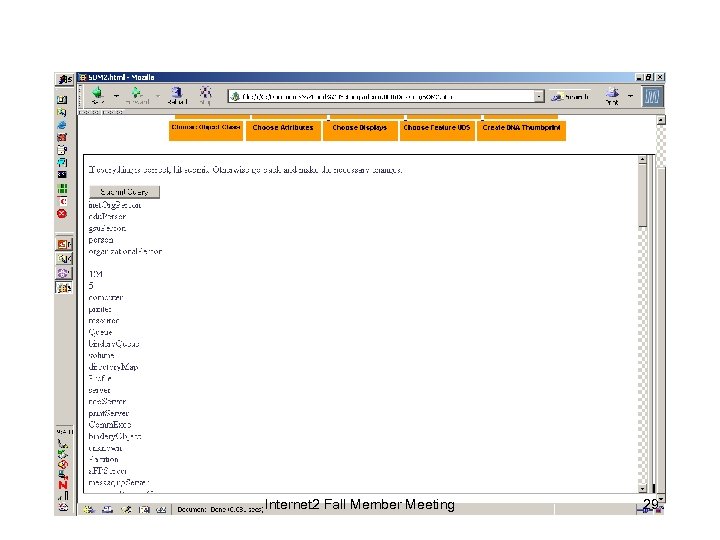Open Composer icon in the status bar
The height and width of the screenshot is (540, 720).
pyautogui.click(x=126, y=509)
